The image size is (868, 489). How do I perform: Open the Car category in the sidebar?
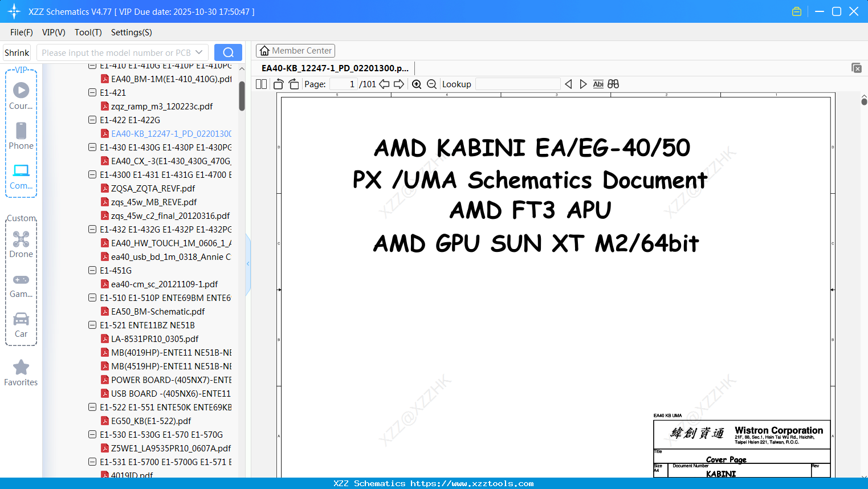[x=21, y=325]
